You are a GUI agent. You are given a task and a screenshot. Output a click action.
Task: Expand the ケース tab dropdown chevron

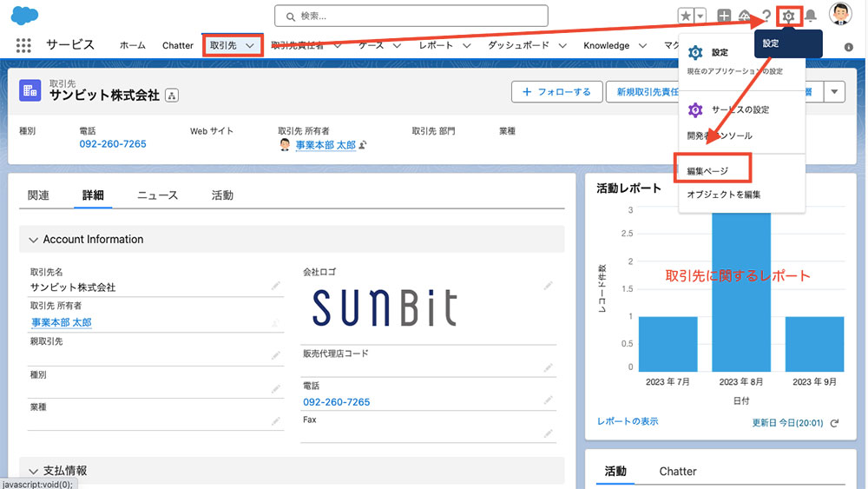[x=397, y=46]
